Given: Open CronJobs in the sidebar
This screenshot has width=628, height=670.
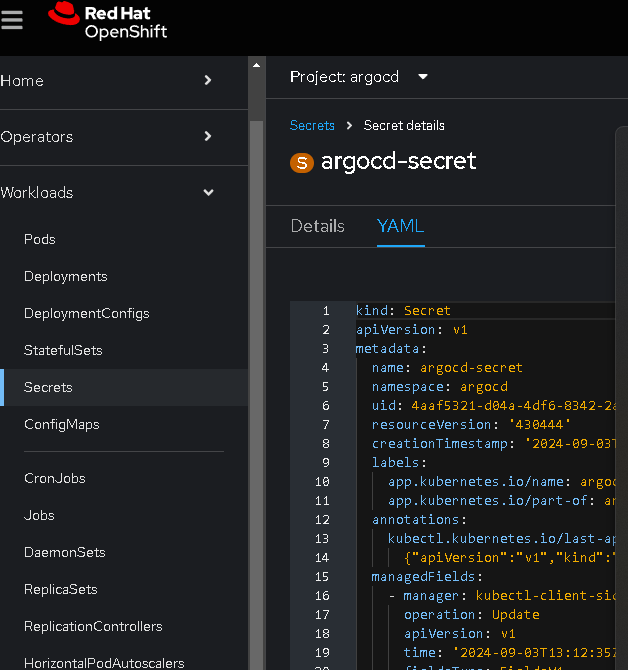Looking at the screenshot, I should 55,479.
